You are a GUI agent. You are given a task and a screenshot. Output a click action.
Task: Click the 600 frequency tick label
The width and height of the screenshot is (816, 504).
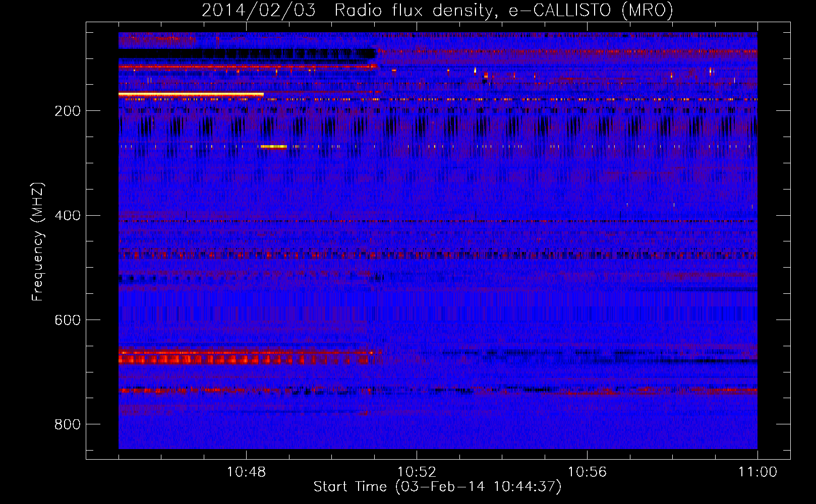tap(68, 320)
